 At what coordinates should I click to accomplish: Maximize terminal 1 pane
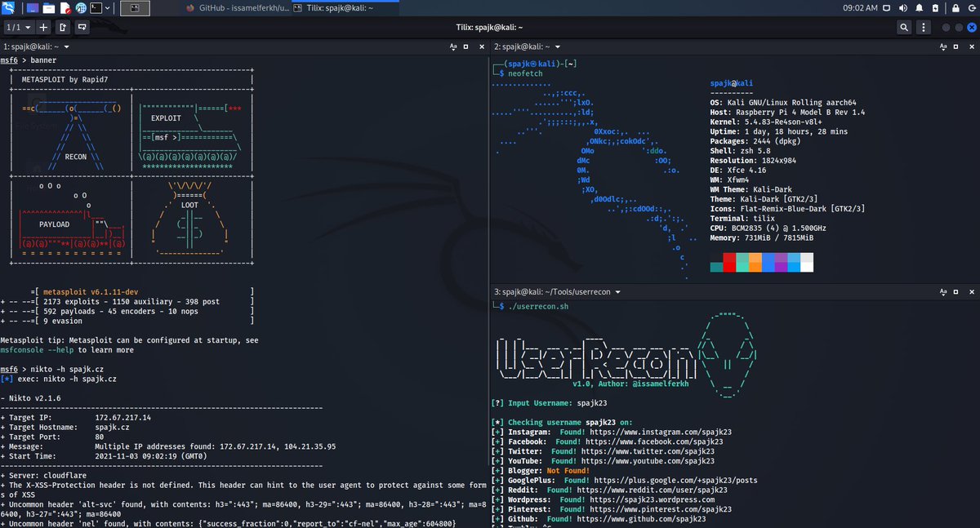pyautogui.click(x=468, y=48)
